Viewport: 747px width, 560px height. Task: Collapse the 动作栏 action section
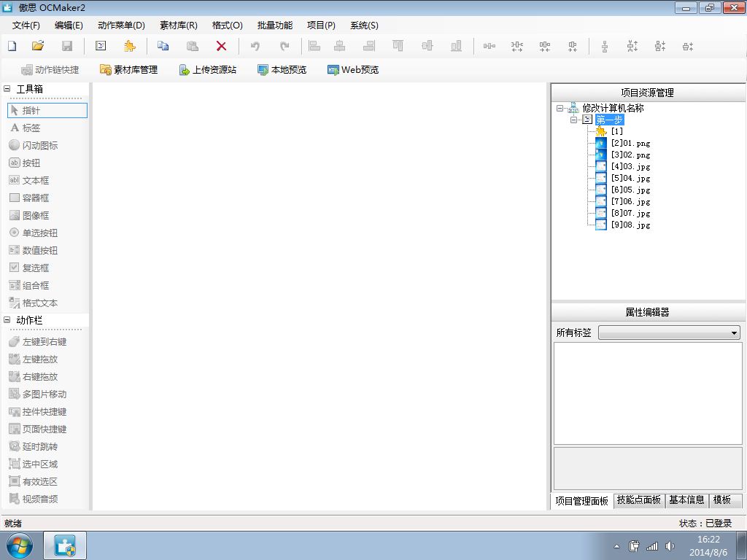coord(7,320)
